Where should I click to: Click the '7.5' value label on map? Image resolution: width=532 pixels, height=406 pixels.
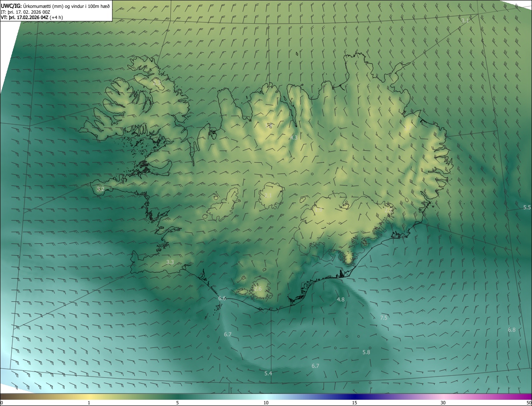(384, 318)
